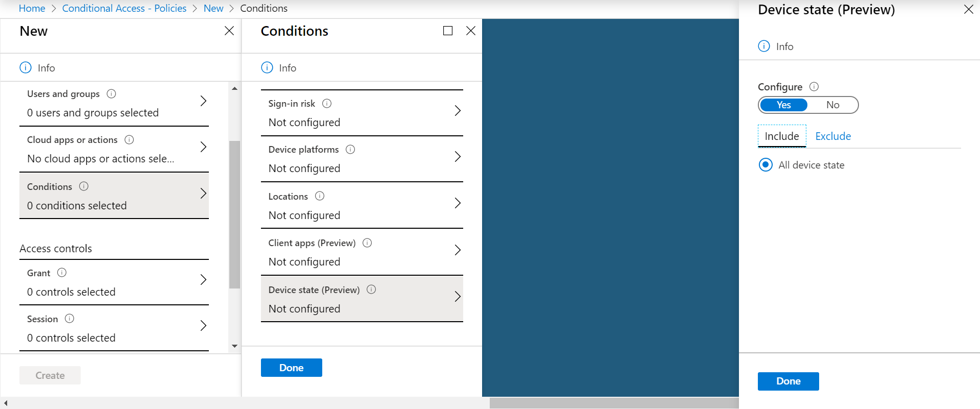Click the New blade vertical scrollbar
This screenshot has width=980, height=409.
(x=234, y=215)
